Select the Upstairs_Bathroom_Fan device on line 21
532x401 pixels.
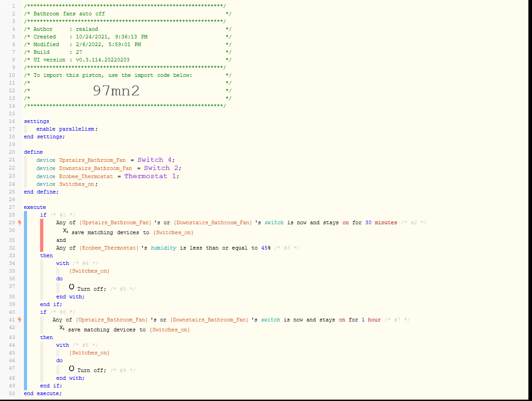click(92, 160)
